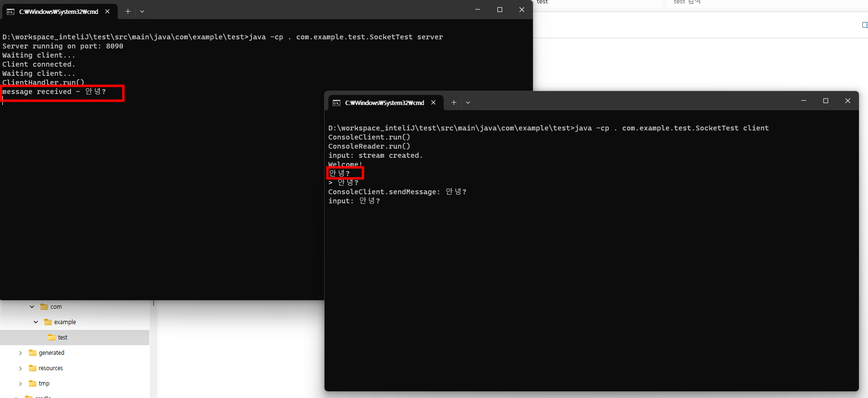This screenshot has width=868, height=398.
Task: Click the cmd icon on the server tab
Action: click(x=11, y=12)
